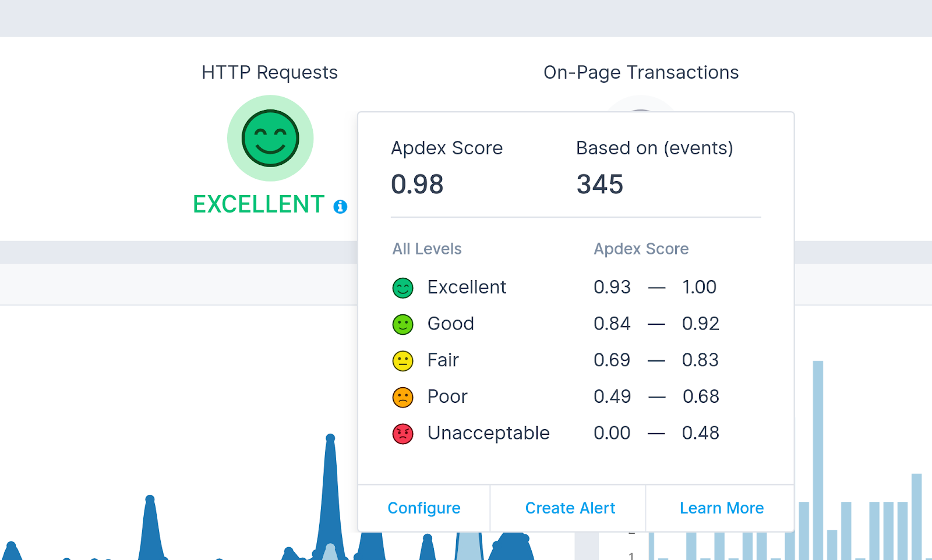Click the Based on (events) label

(655, 148)
